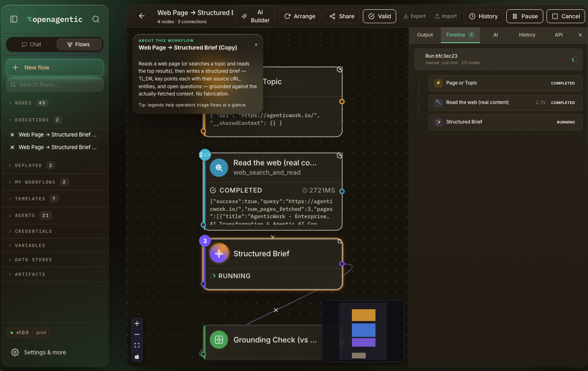Click the lightning icon of Page or Topic
The image size is (588, 371).
pyautogui.click(x=438, y=83)
